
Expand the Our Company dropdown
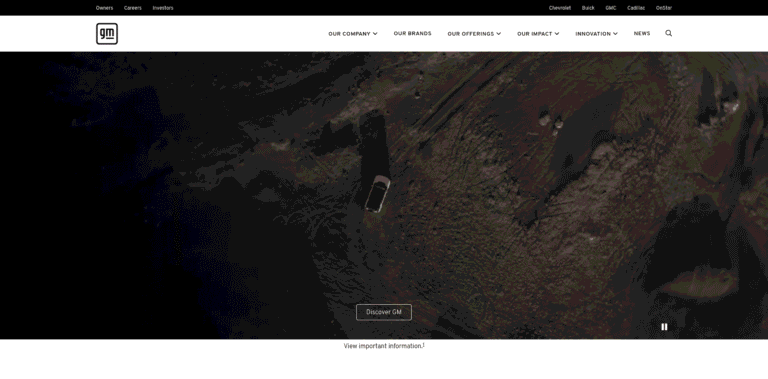pyautogui.click(x=353, y=34)
